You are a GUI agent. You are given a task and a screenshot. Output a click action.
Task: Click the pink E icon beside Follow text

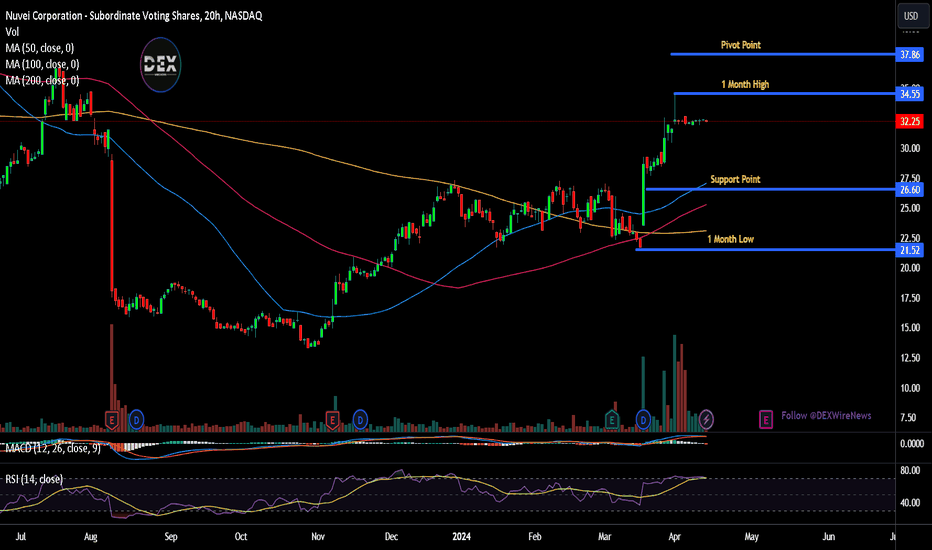766,420
